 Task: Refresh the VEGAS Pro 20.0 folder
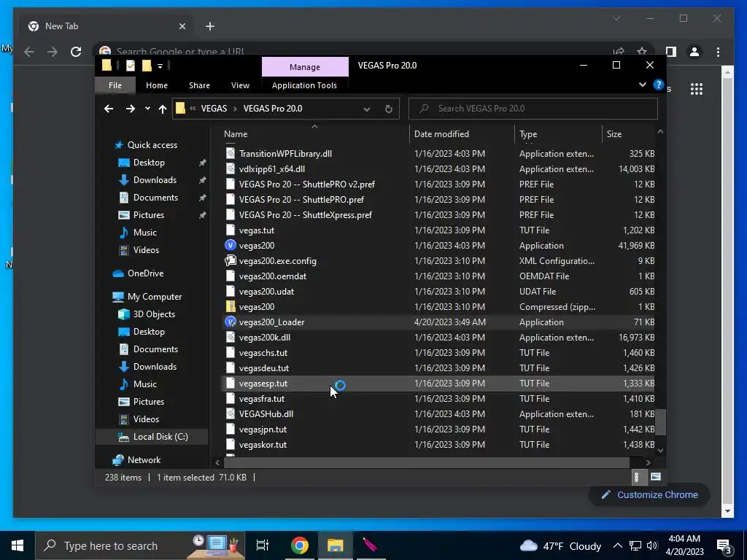pos(388,109)
